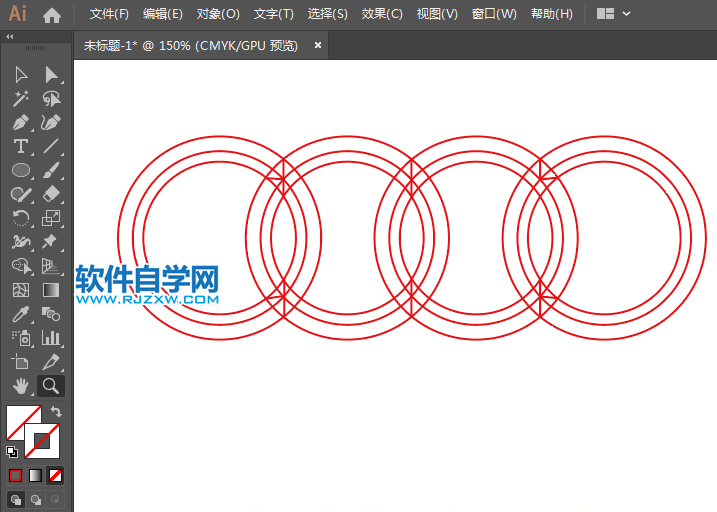Screen dimensions: 717x512
Task: Select the Artboard tool
Action: click(x=21, y=362)
